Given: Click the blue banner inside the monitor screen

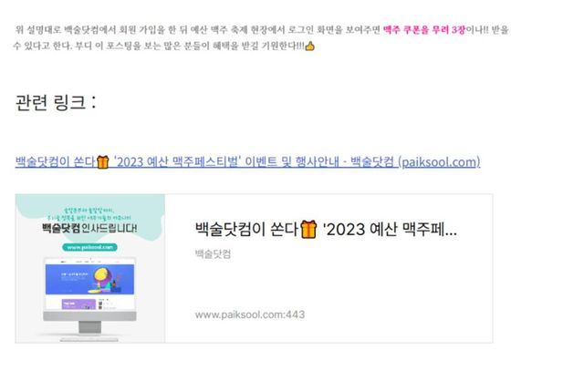Looking at the screenshot, I should [x=89, y=279].
